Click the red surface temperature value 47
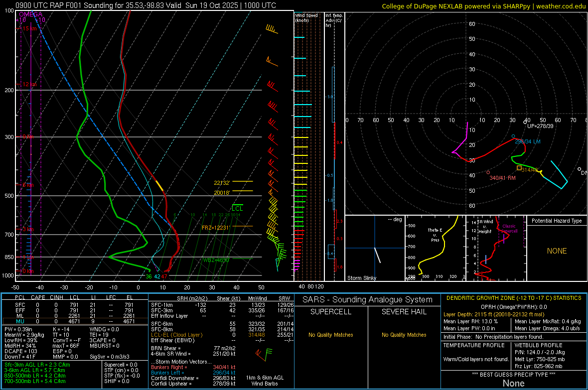Image resolution: width=588 pixels, height=390 pixels. [x=164, y=277]
